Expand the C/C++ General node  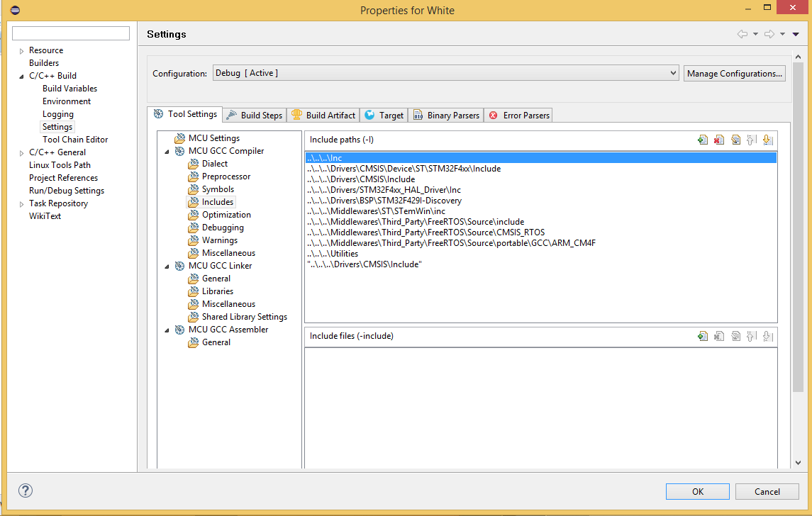tap(21, 152)
